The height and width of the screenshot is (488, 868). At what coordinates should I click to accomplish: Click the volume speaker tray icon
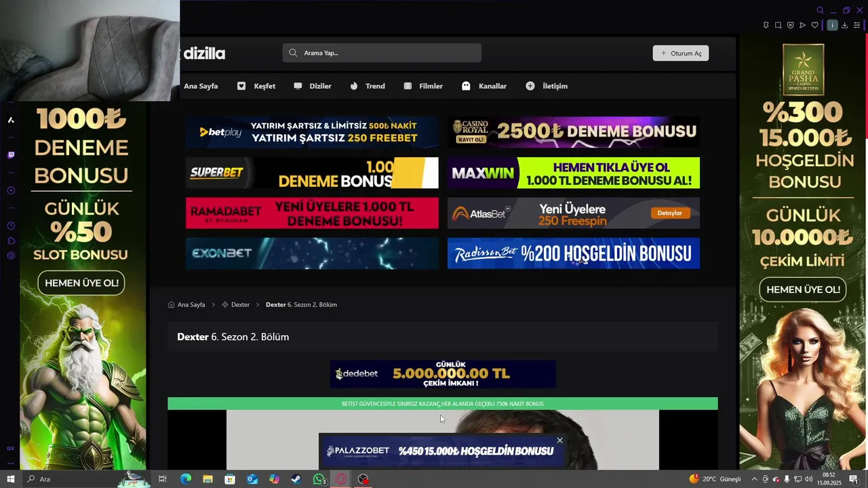(x=808, y=479)
